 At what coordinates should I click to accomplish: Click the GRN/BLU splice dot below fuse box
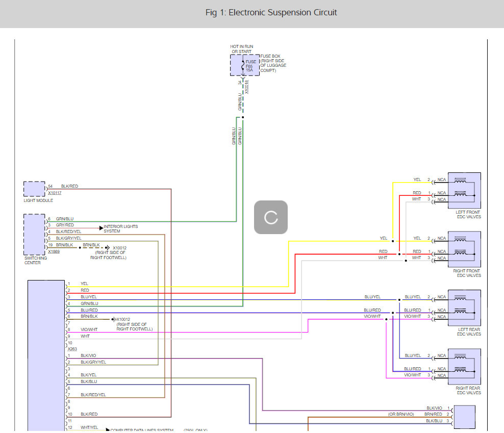click(x=243, y=117)
